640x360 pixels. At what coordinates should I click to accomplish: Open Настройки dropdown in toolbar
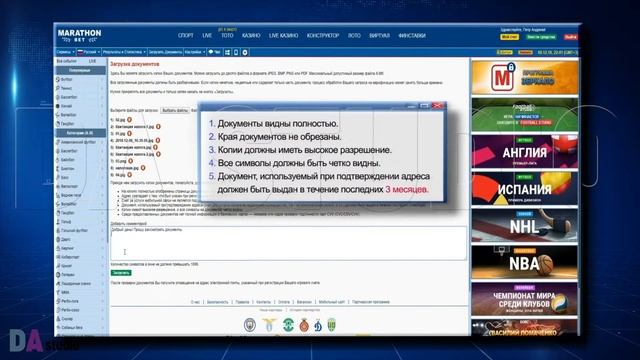[x=195, y=52]
